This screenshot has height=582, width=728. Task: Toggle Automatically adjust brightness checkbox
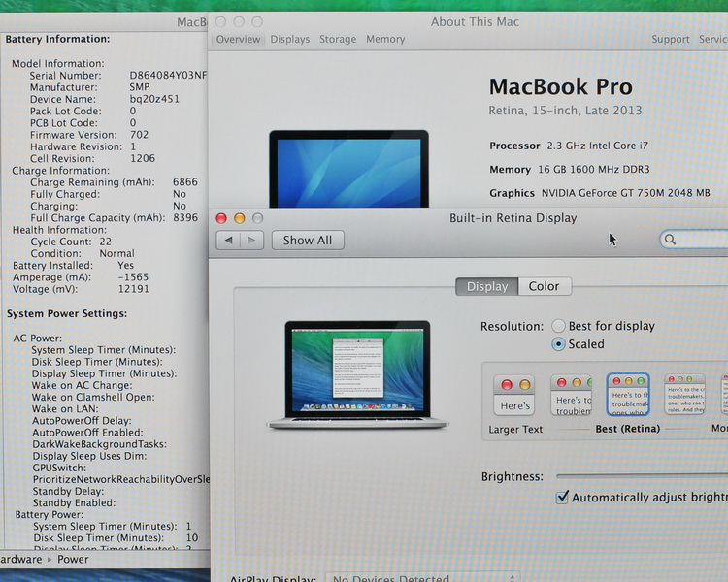click(x=562, y=497)
